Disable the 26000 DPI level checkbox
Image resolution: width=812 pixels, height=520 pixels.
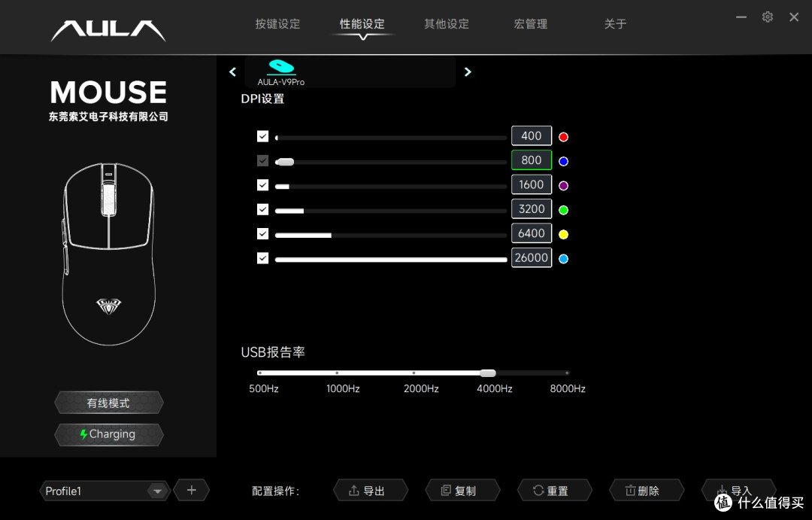[263, 258]
